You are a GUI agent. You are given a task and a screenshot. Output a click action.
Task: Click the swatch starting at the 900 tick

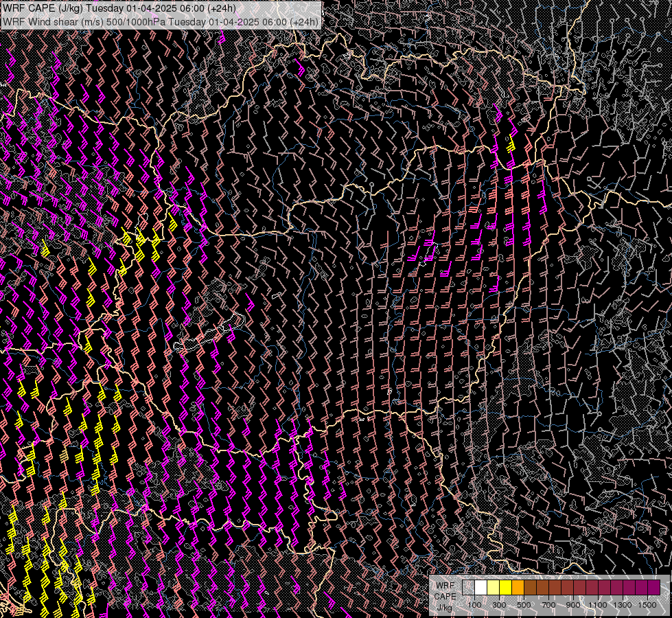pyautogui.click(x=579, y=587)
